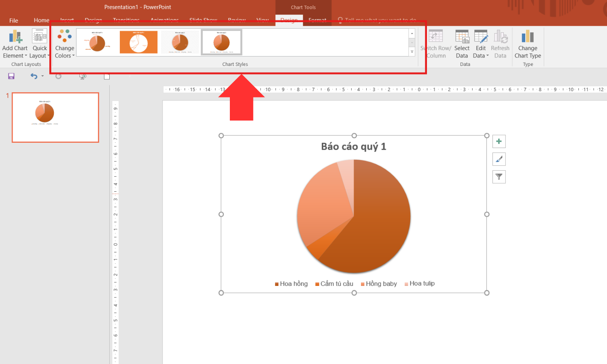Click the vertical ruler beside the slide
Screen dimensions: 607x364
click(x=115, y=233)
